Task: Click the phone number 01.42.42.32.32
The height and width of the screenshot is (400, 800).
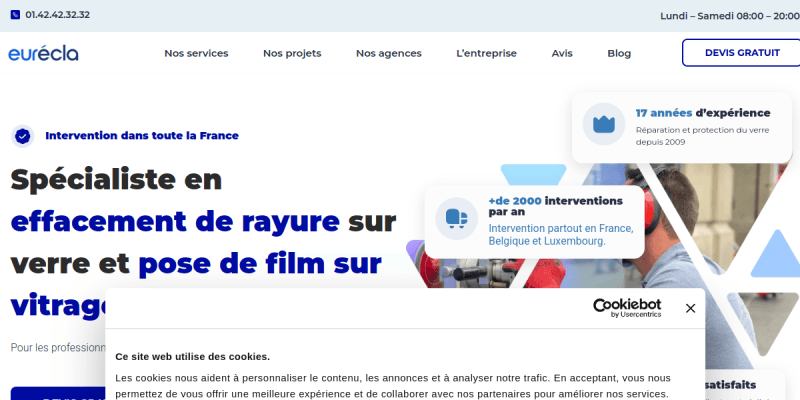Action: [57, 15]
